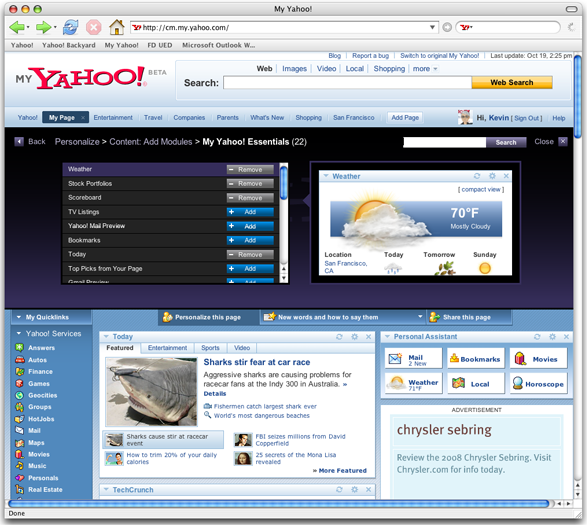The height and width of the screenshot is (525, 587).
Task: Open 'Sharks stir fear at car race' headline
Action: pos(257,362)
